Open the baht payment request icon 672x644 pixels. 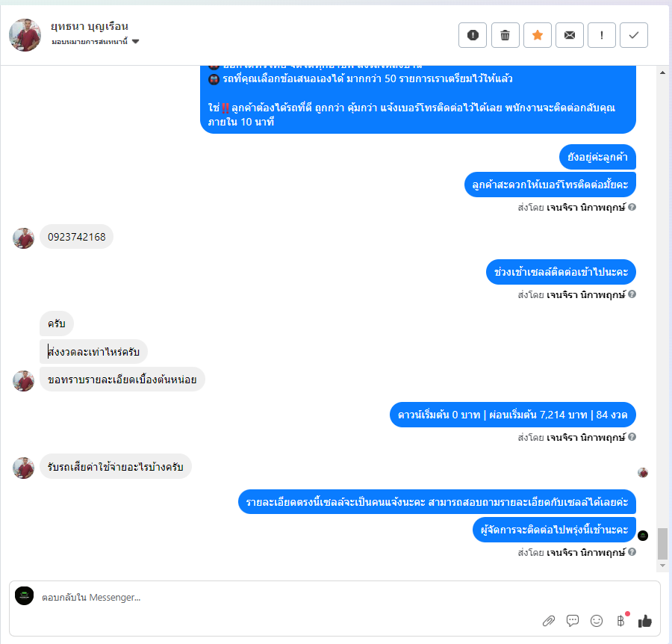click(x=620, y=620)
